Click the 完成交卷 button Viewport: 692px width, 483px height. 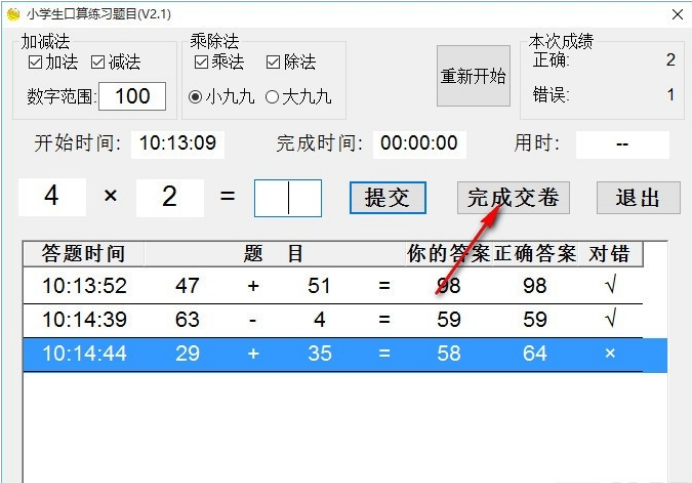[x=513, y=198]
